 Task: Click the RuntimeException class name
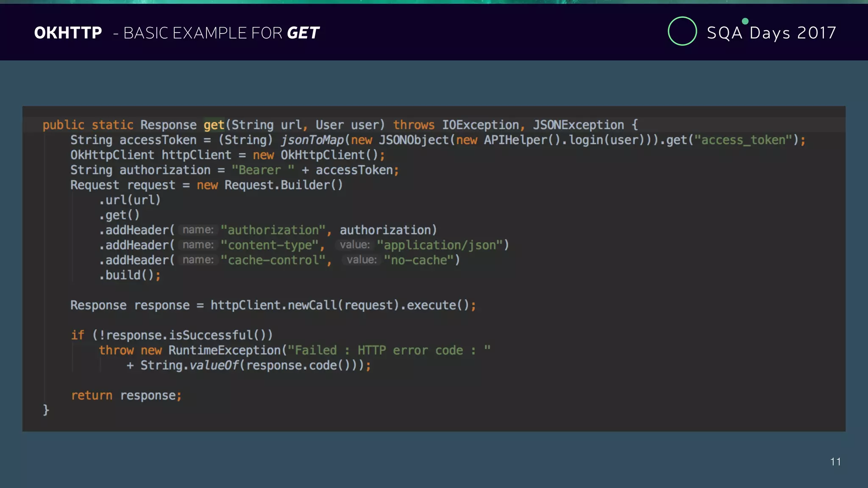click(x=225, y=350)
